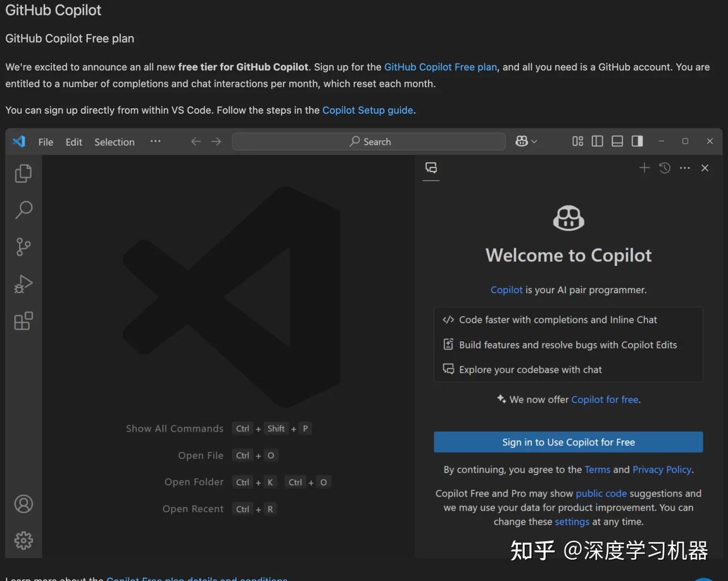Click the Search box in the title bar
Viewport: 728px width, 581px height.
pyautogui.click(x=369, y=142)
